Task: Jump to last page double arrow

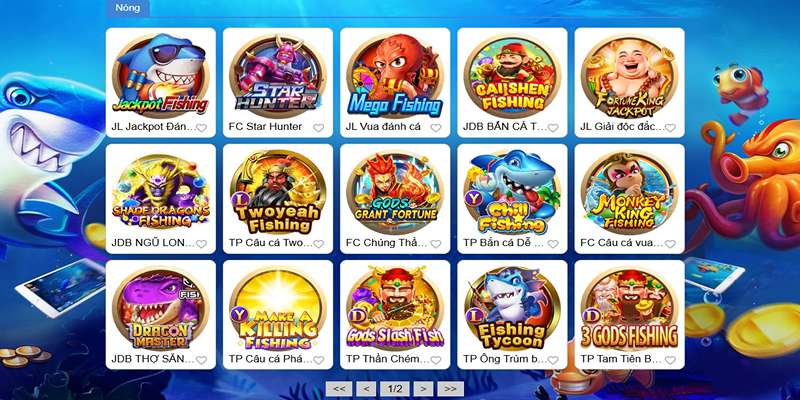Action: (451, 389)
